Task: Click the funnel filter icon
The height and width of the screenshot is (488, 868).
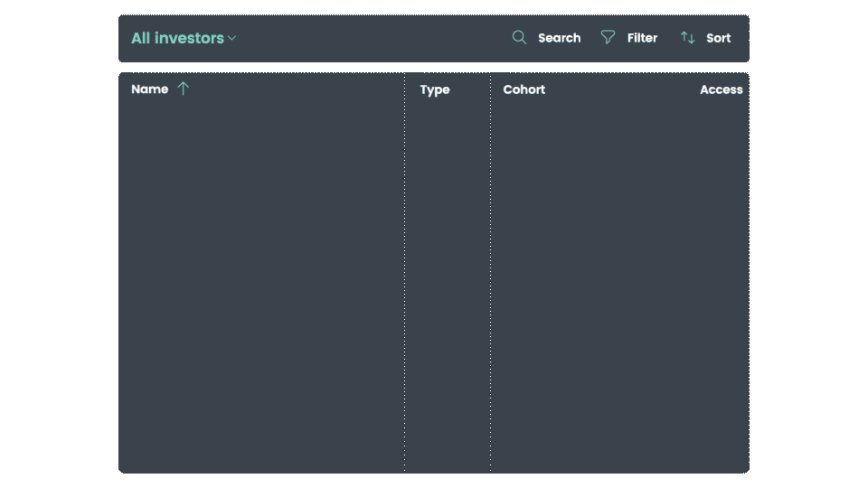Action: tap(608, 37)
